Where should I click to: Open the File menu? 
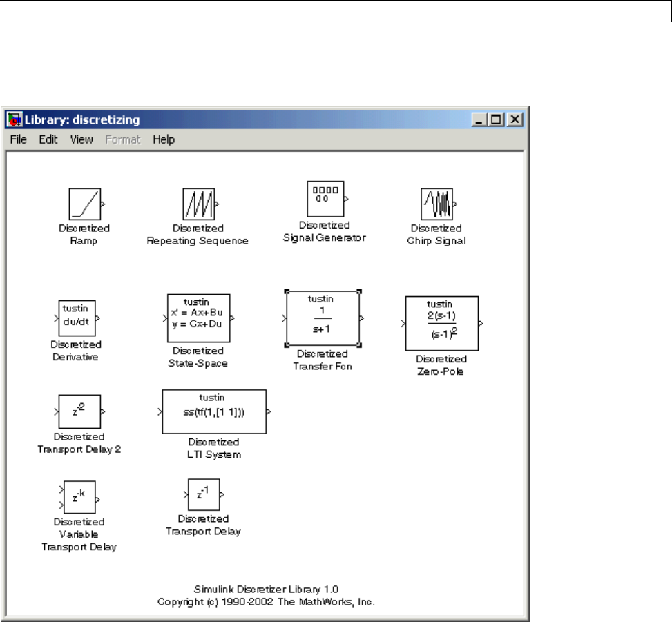[19, 139]
